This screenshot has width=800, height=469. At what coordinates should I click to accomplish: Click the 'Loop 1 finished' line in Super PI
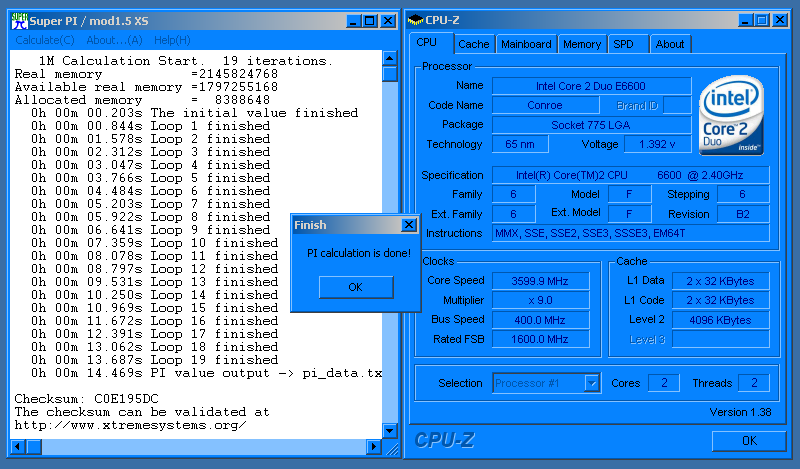pyautogui.click(x=151, y=126)
